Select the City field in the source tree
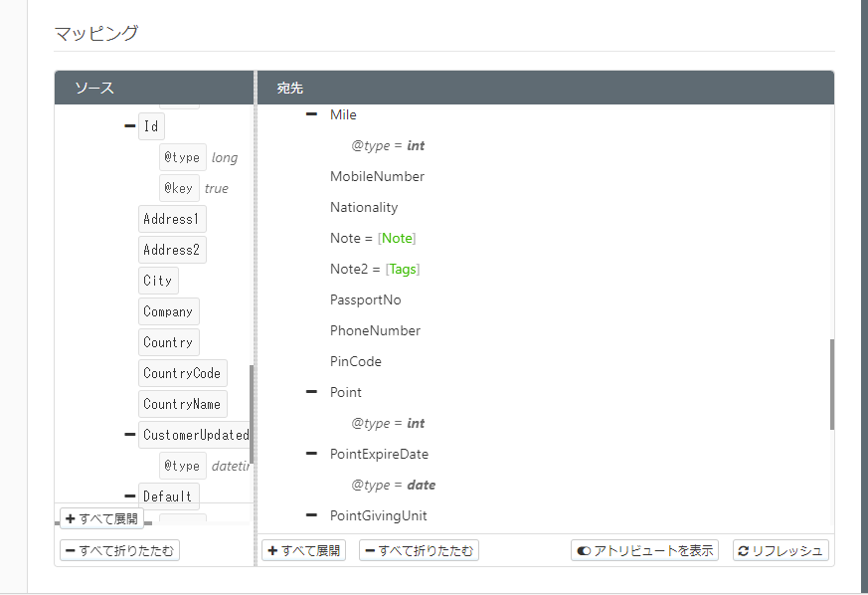The image size is (868, 595). pos(157,280)
